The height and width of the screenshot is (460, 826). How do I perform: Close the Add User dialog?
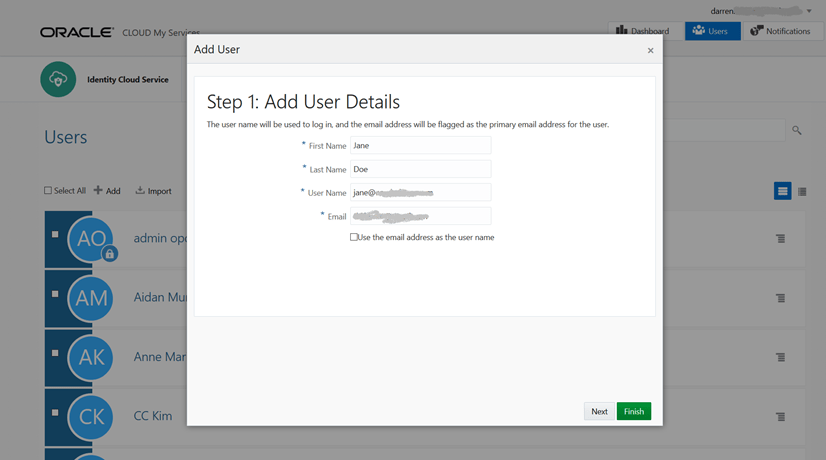(650, 50)
